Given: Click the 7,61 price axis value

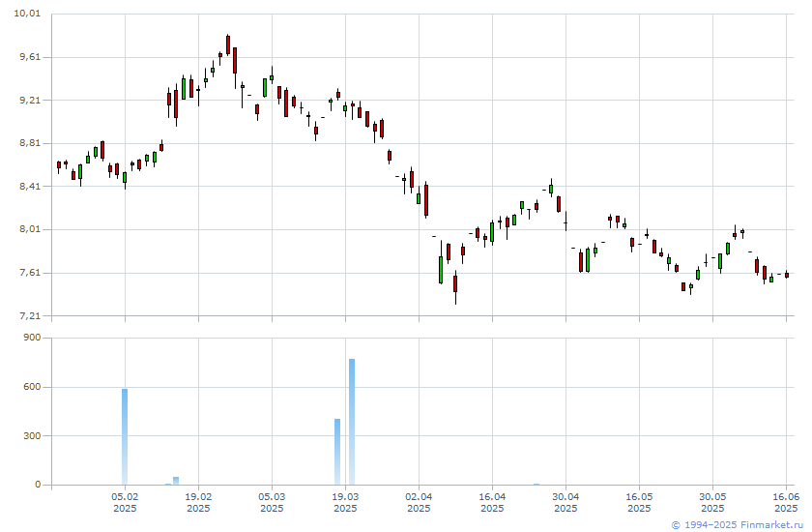Looking at the screenshot, I should pos(30,273).
